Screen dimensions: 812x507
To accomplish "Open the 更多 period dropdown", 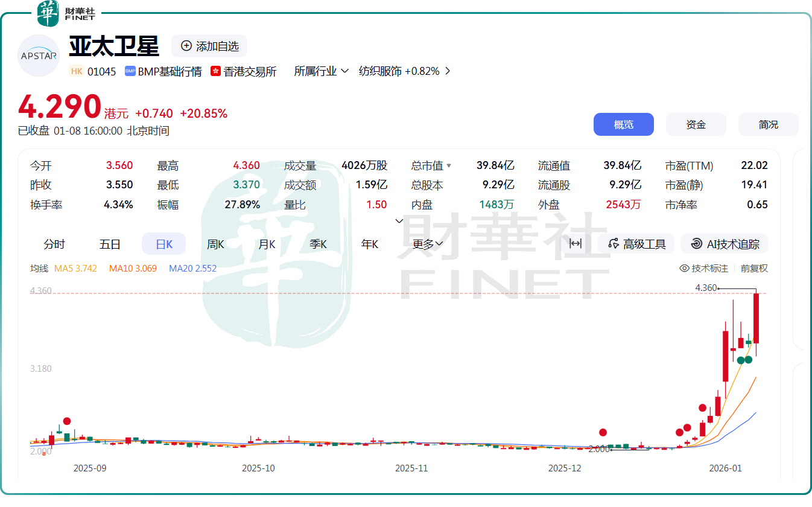I will pyautogui.click(x=428, y=244).
